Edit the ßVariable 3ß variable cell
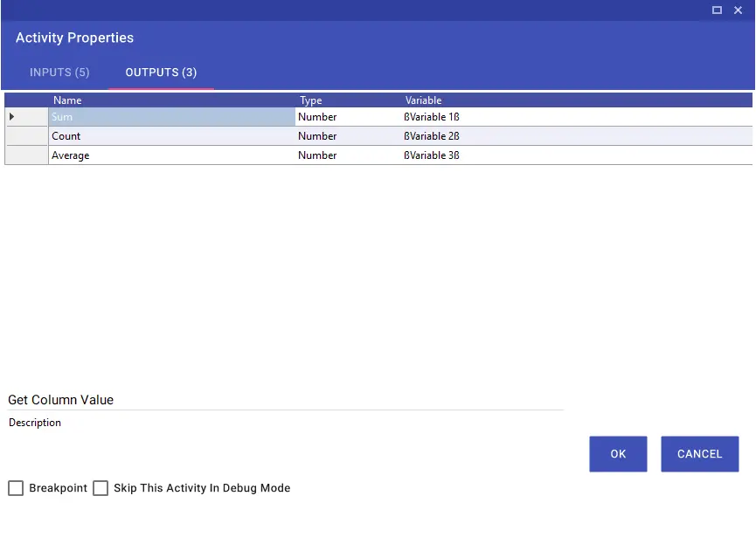This screenshot has width=756, height=551. [x=577, y=155]
